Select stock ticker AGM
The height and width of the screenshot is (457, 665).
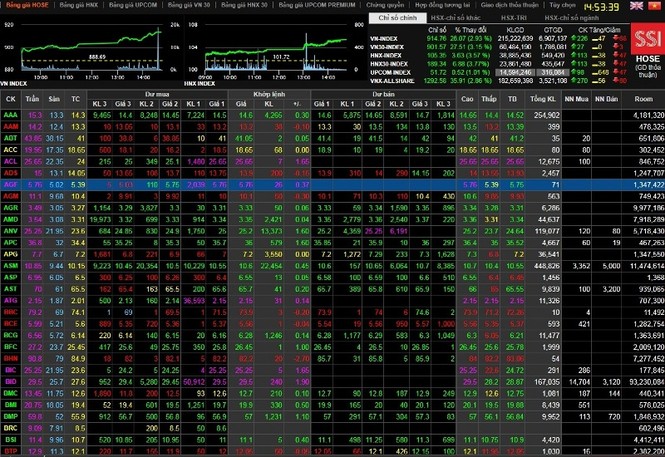[x=11, y=196]
